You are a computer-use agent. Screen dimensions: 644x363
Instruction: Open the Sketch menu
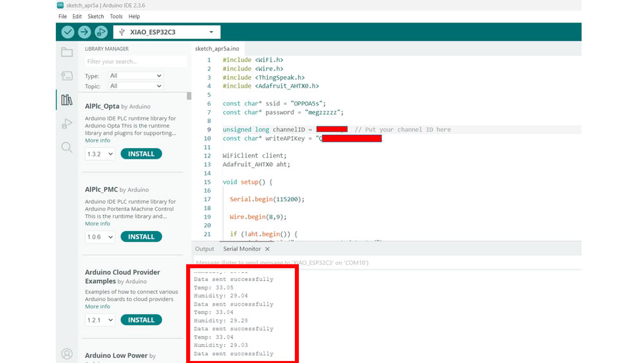96,17
